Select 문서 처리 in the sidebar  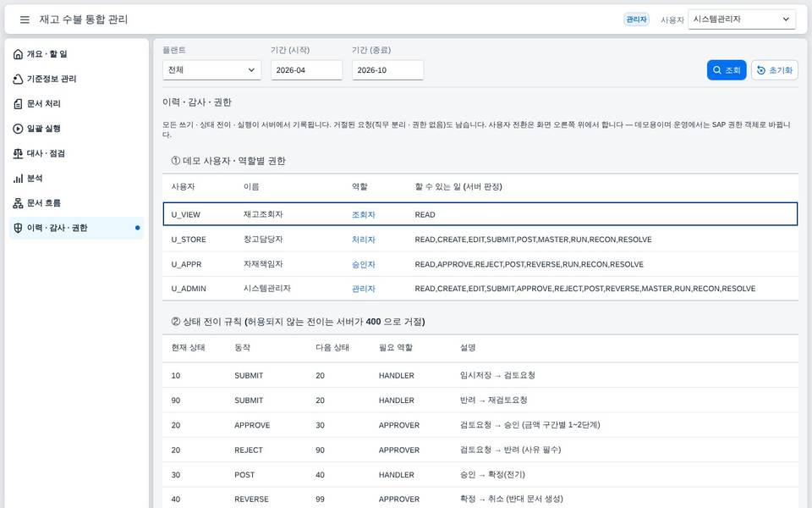pyautogui.click(x=76, y=103)
